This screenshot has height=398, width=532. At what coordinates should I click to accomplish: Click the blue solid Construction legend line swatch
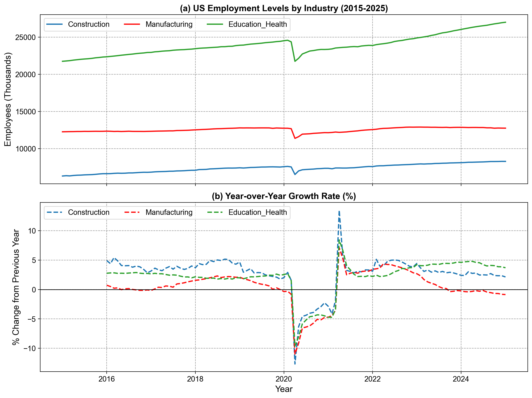pos(55,24)
